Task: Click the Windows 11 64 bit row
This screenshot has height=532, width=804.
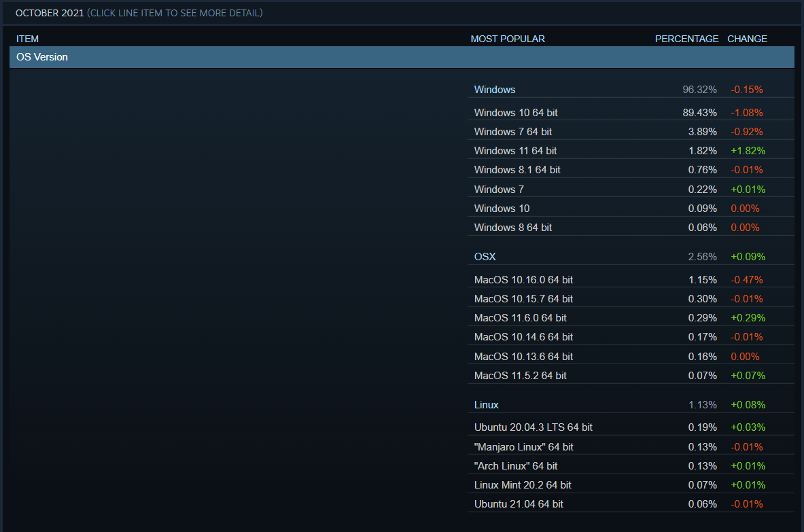Action: 631,151
